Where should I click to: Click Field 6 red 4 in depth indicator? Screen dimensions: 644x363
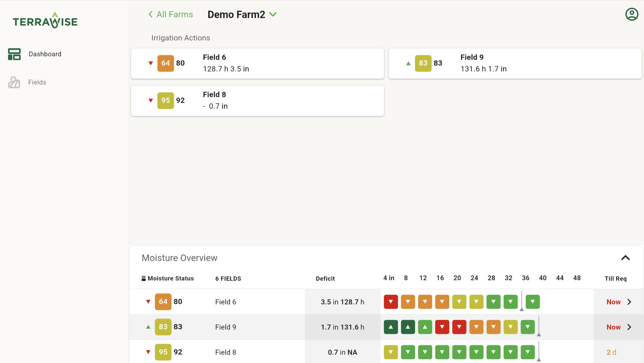[x=391, y=302]
